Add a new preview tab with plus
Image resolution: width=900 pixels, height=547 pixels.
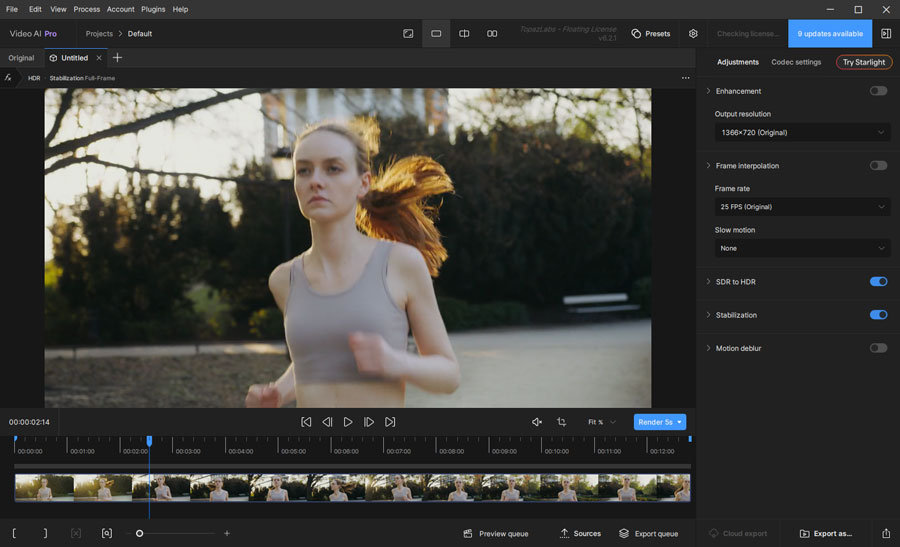click(117, 57)
